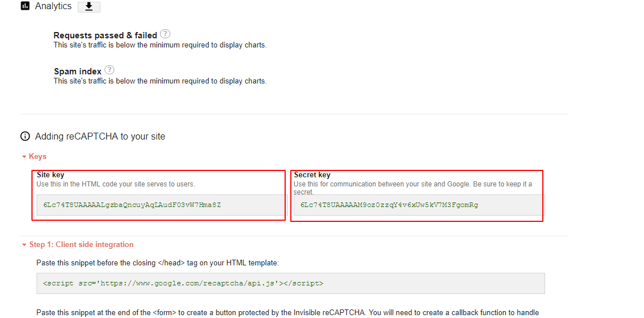
Task: Select the Site key value field
Action: click(x=162, y=205)
